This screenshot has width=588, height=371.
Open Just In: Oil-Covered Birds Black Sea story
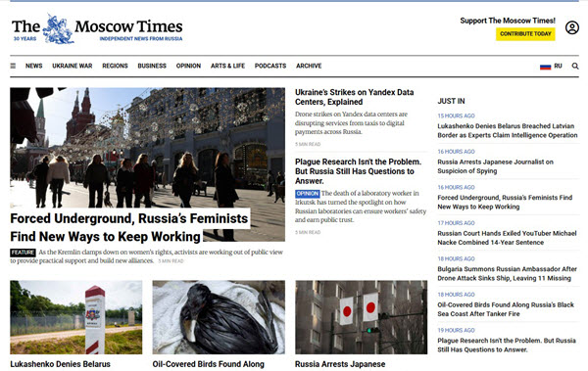(x=506, y=309)
